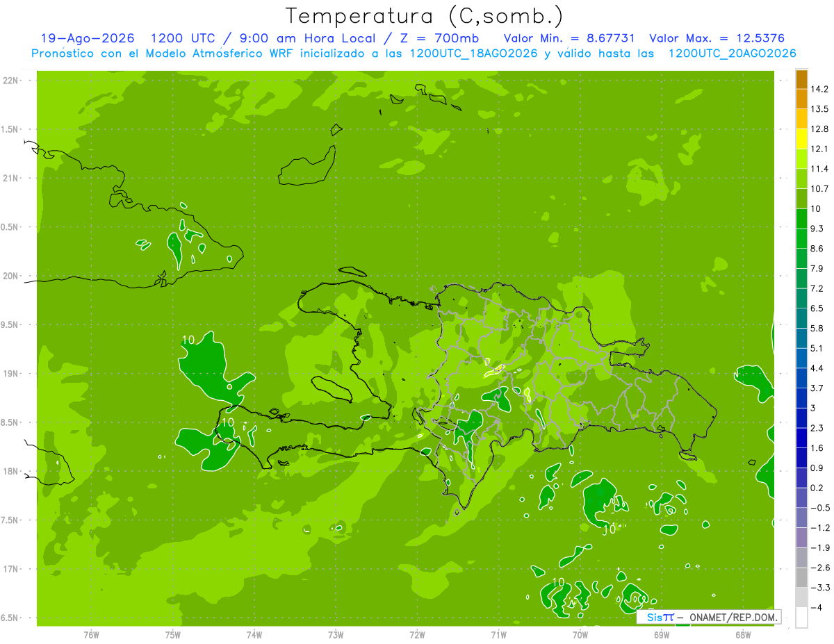The width and height of the screenshot is (834, 644).
Task: Click the 21N latitude label
Action: (x=11, y=179)
